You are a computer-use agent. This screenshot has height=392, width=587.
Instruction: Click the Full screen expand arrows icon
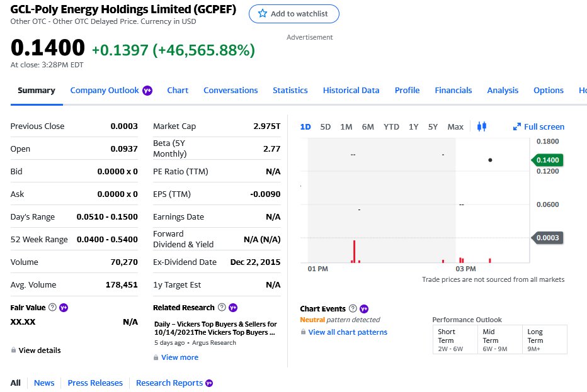point(517,127)
